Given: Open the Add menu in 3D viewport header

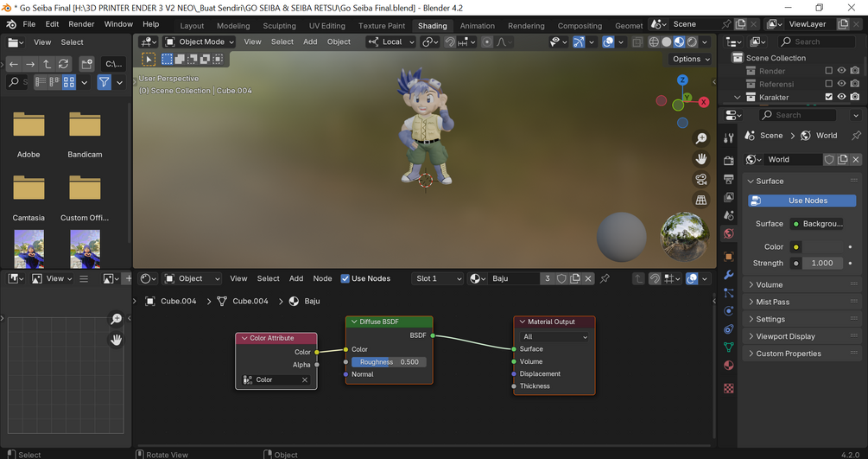Looking at the screenshot, I should [x=310, y=41].
